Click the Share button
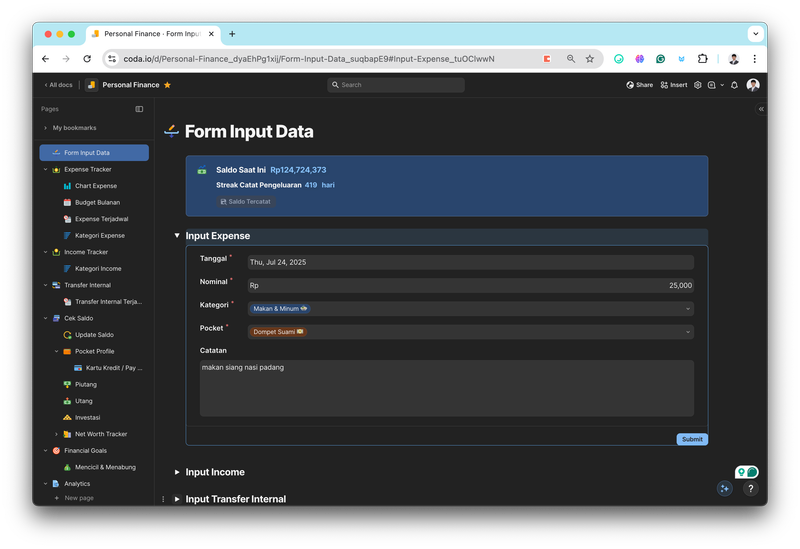The height and width of the screenshot is (549, 800). 639,85
